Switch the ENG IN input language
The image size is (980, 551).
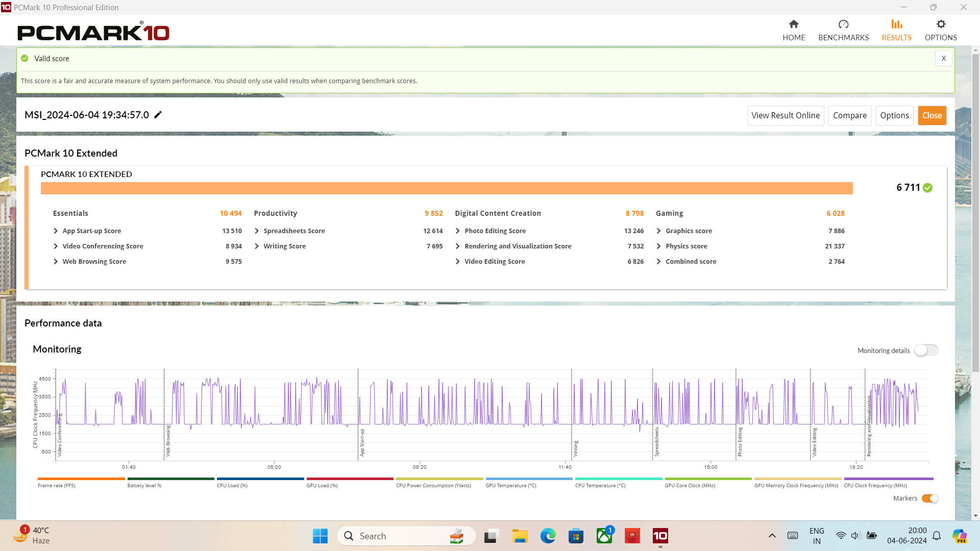pos(817,536)
